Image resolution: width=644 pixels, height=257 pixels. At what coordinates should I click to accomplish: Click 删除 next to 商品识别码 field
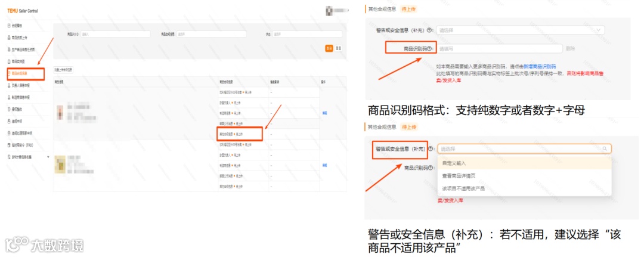point(570,48)
